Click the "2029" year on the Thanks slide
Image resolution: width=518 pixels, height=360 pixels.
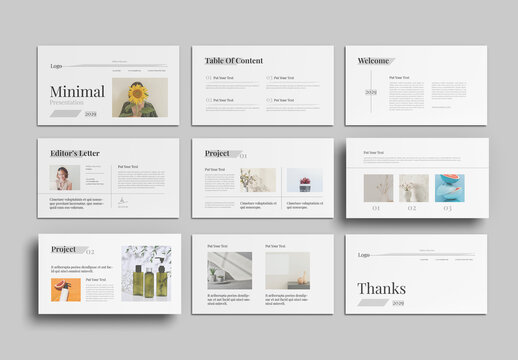(x=398, y=303)
